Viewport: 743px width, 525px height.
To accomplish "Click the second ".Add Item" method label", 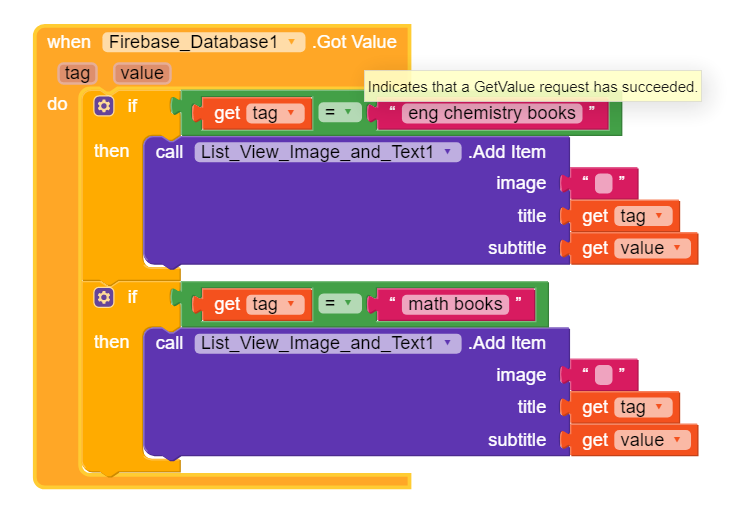I will (x=507, y=343).
